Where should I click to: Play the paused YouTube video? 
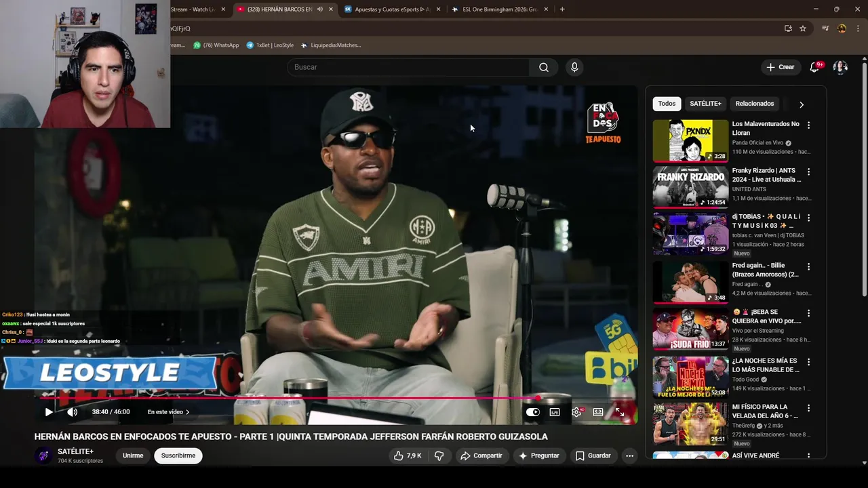49,412
